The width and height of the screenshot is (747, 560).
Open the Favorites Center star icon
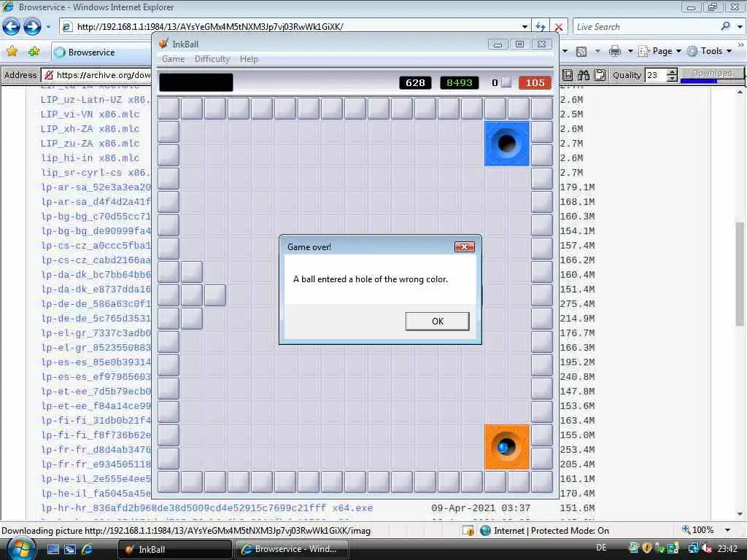(x=12, y=52)
